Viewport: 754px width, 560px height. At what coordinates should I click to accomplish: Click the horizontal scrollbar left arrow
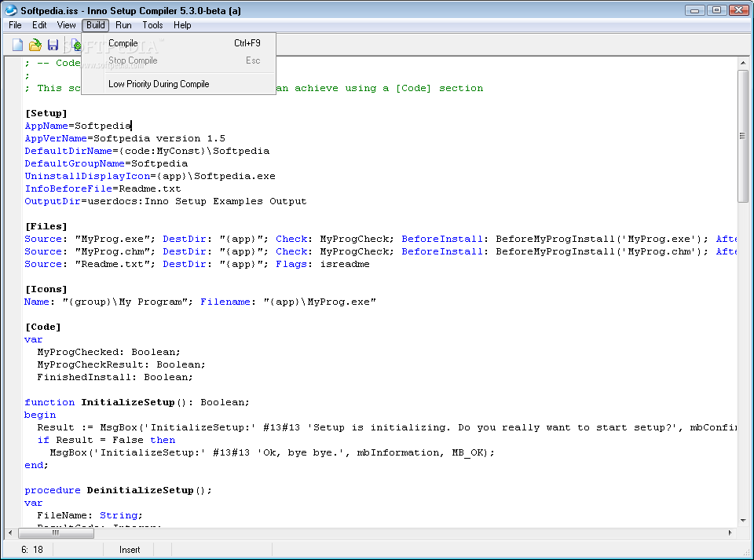click(x=10, y=533)
